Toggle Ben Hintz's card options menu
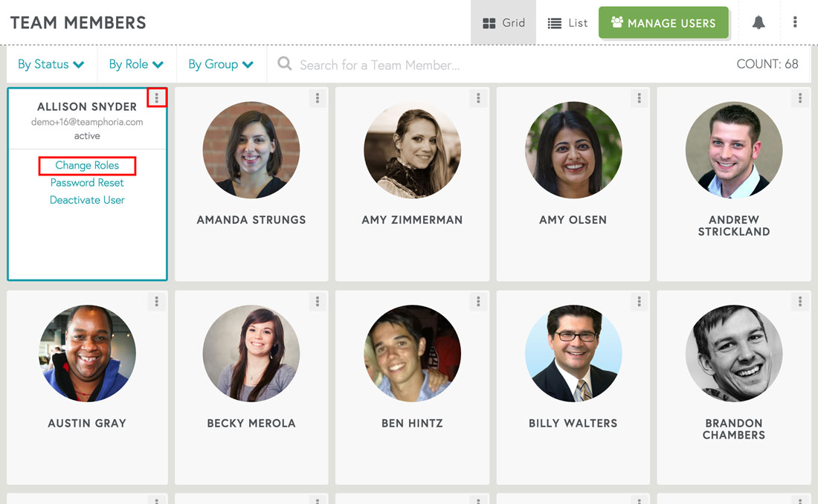This screenshot has width=818, height=504. point(478,301)
